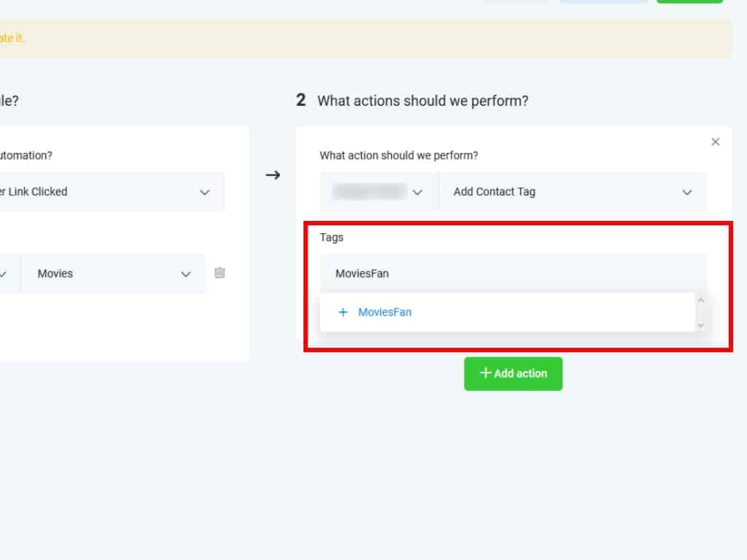Viewport: 747px width, 560px height.
Task: Close the action card with the X
Action: 715,142
